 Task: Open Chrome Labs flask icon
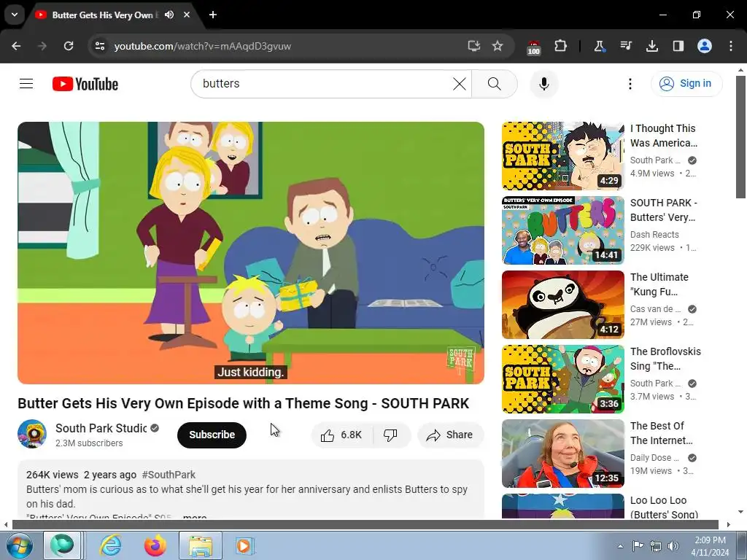coord(599,46)
